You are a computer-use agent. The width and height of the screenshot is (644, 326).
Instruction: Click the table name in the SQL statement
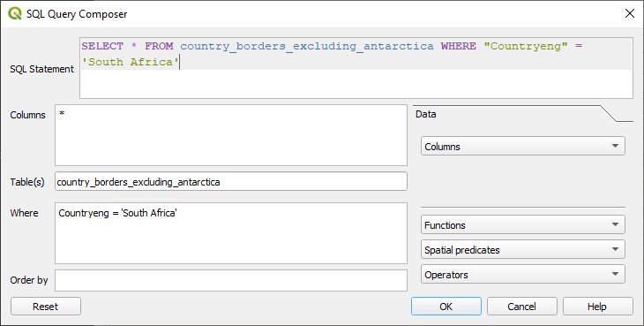(x=307, y=46)
